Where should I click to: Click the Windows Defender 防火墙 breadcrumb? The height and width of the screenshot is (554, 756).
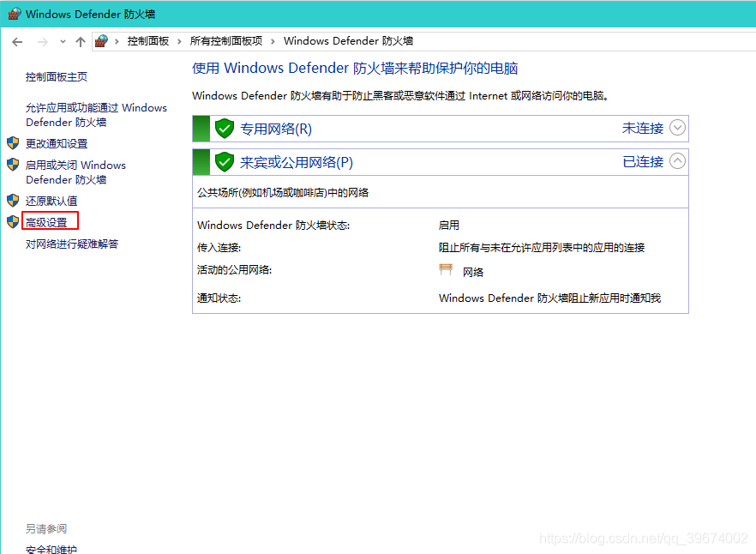348,41
